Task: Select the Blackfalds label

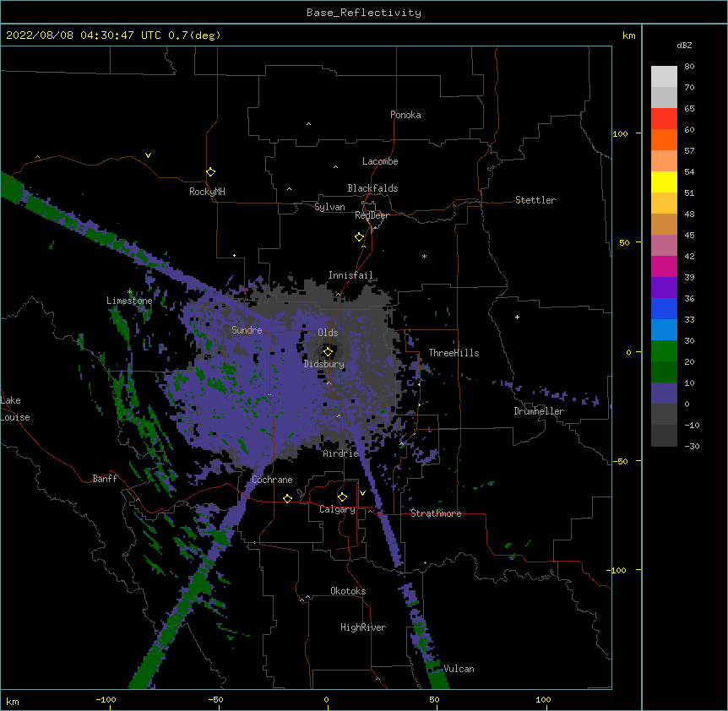Action: coord(372,188)
